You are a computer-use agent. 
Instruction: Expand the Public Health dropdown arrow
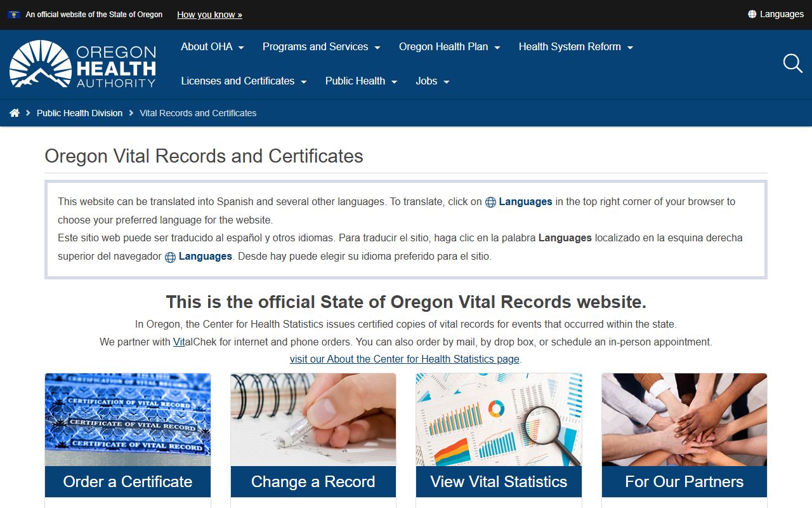[394, 82]
